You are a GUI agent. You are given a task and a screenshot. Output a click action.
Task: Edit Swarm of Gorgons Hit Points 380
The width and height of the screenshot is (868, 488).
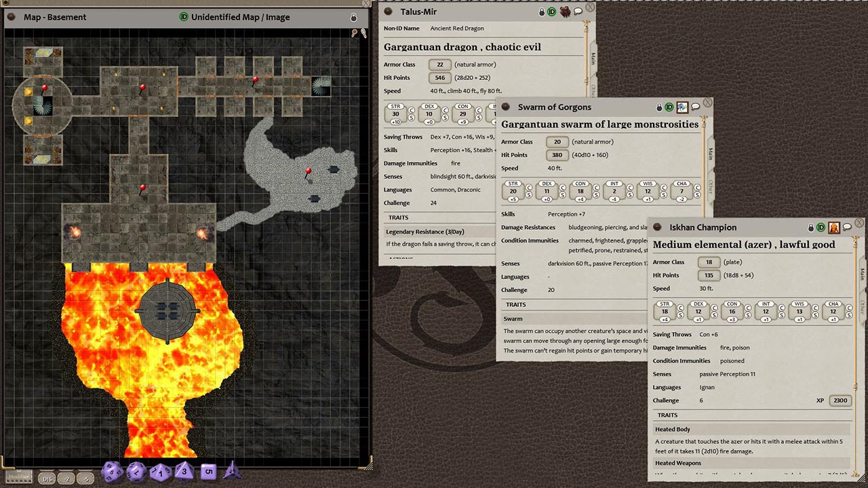click(557, 155)
